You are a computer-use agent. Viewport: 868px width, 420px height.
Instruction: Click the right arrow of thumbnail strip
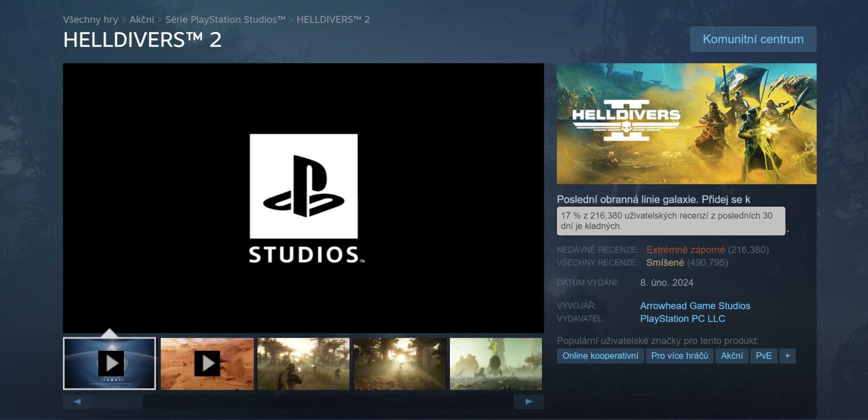(x=528, y=401)
